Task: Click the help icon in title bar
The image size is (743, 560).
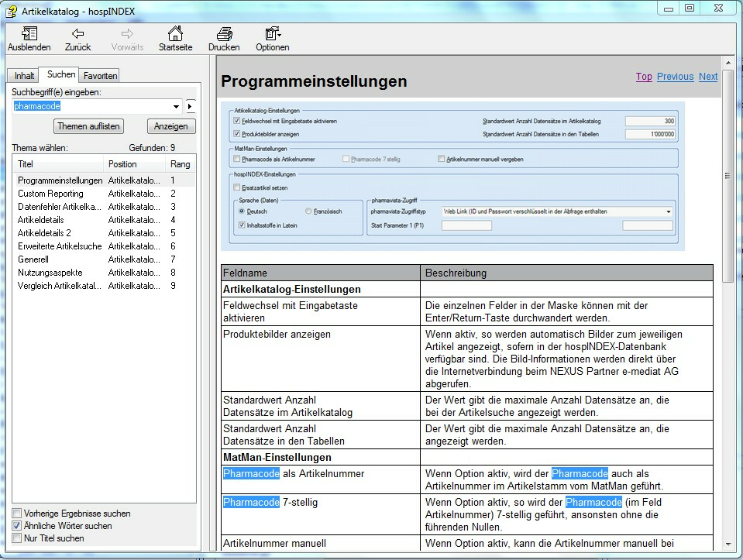Action: (11, 9)
